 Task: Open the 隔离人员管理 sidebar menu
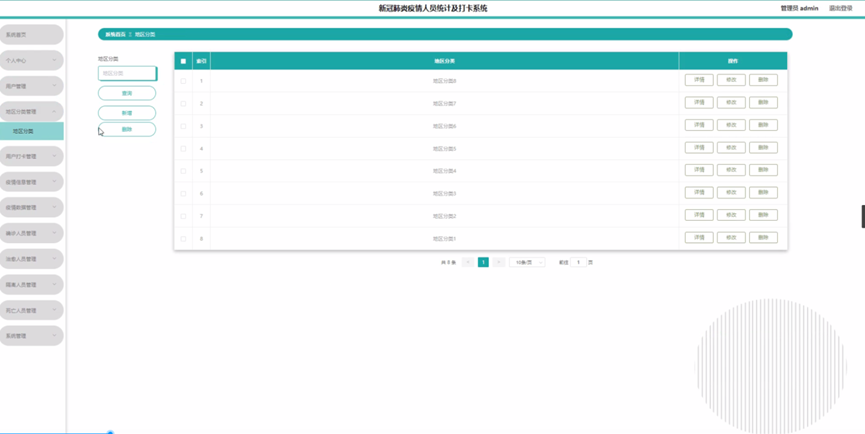tap(31, 285)
